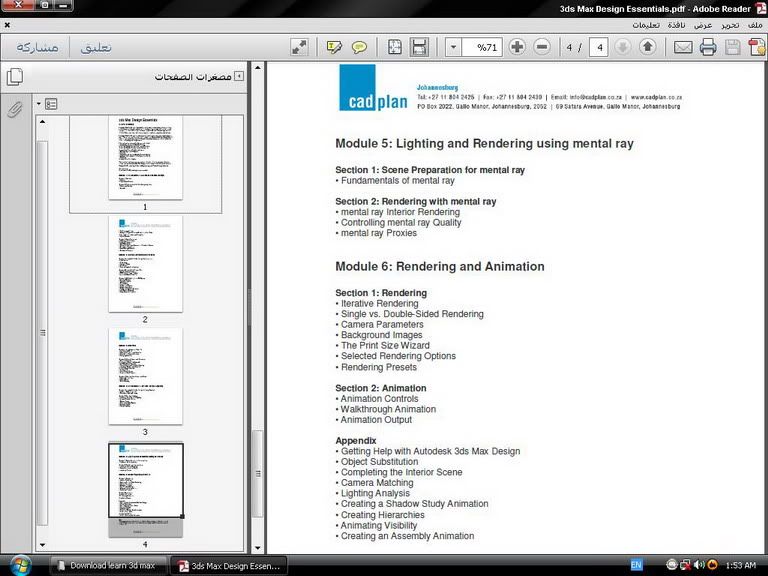Image resolution: width=768 pixels, height=576 pixels.
Task: Close the document with the X under title bar
Action: pos(7,24)
